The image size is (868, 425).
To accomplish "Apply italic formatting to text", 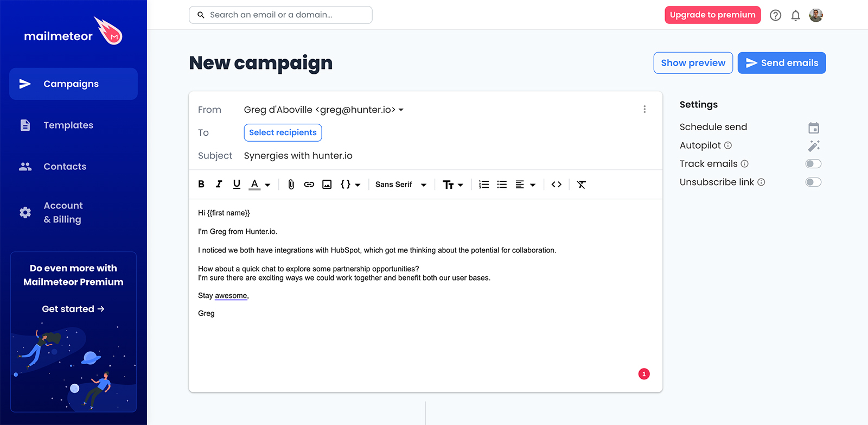I will point(219,185).
